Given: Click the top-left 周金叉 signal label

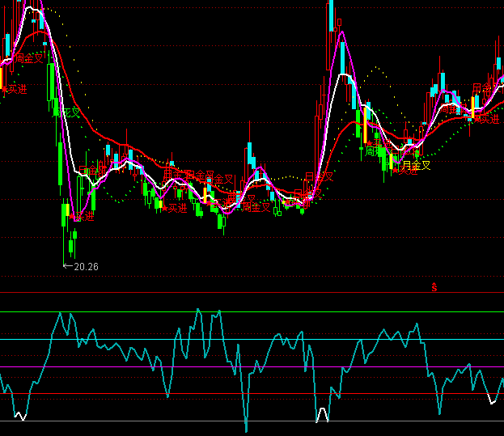Looking at the screenshot, I should pos(29,58).
